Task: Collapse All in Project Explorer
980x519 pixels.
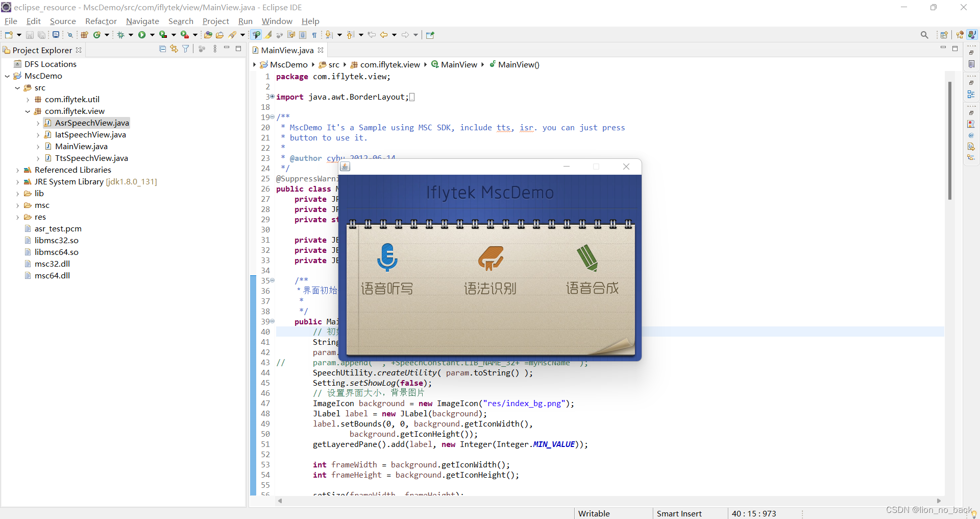Action: (x=163, y=49)
